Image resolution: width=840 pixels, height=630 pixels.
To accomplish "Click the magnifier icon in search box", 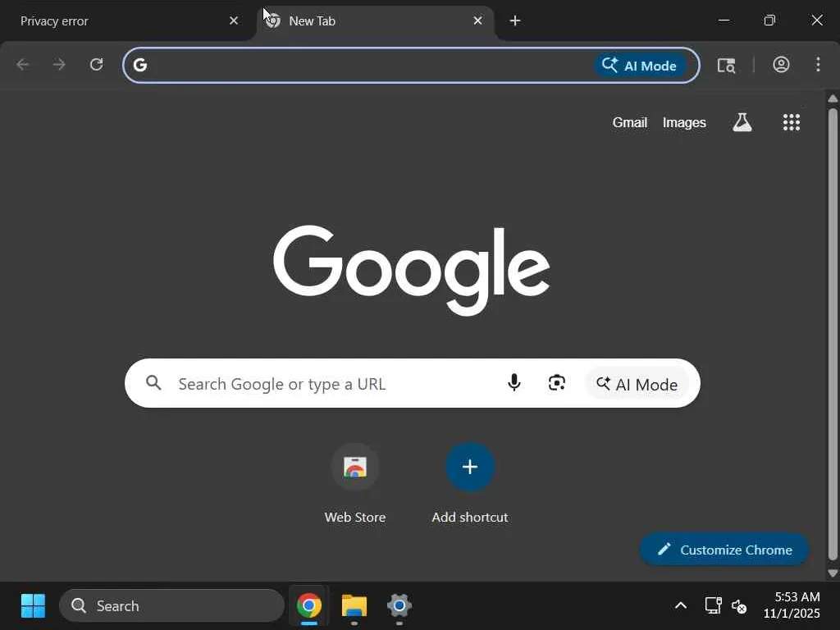I will coord(153,383).
